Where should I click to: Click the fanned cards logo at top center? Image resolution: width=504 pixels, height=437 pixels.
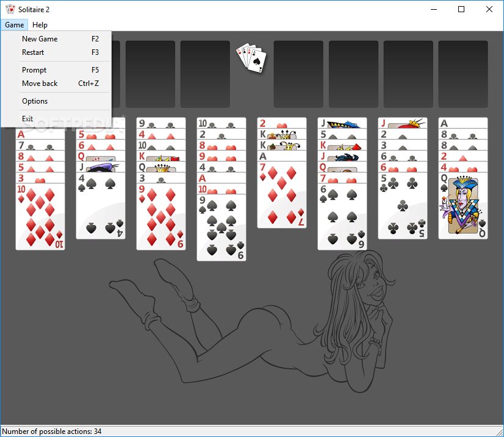point(251,58)
